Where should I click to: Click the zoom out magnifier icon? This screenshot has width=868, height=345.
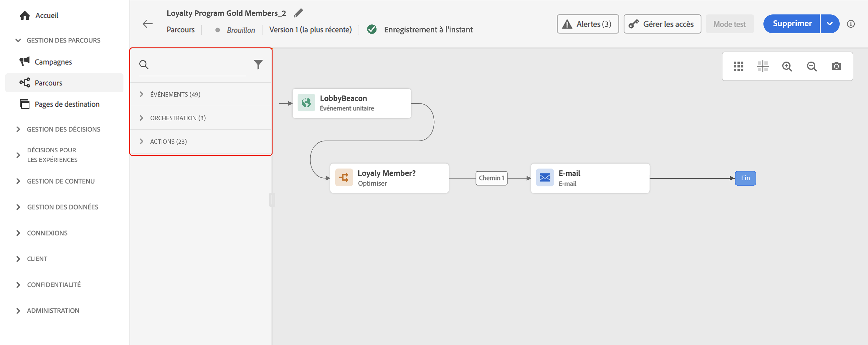pos(811,66)
